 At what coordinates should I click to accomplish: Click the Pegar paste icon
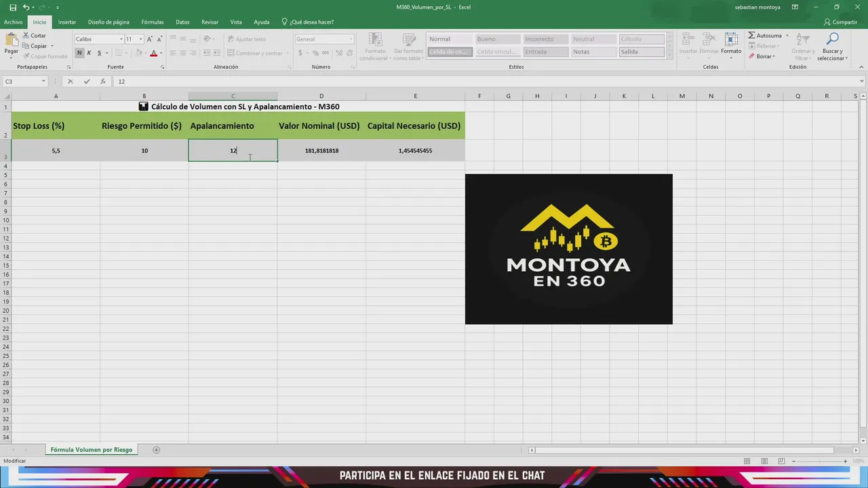[11, 39]
